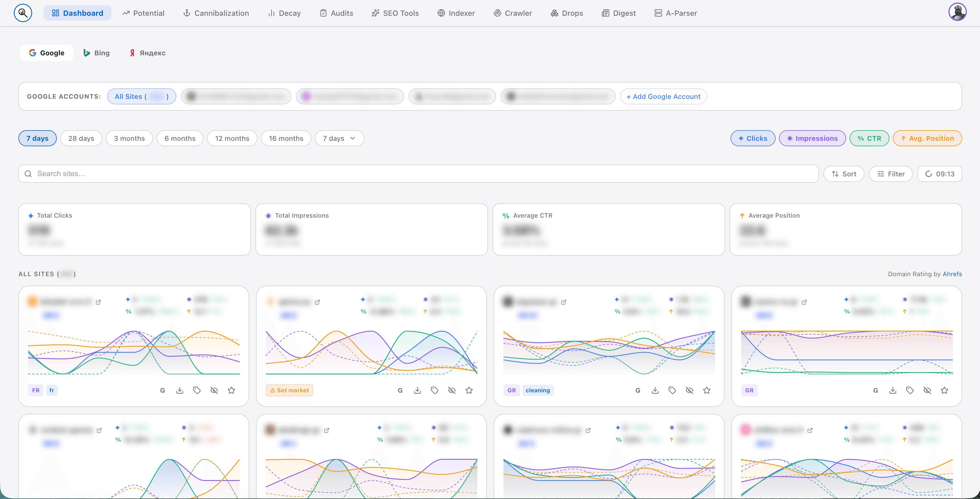This screenshot has height=499, width=980.
Task: Tag the Set market site card
Action: pos(434,390)
